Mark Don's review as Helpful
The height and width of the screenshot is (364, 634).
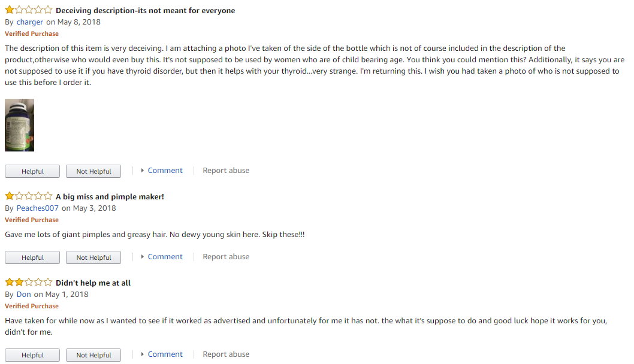click(x=32, y=355)
